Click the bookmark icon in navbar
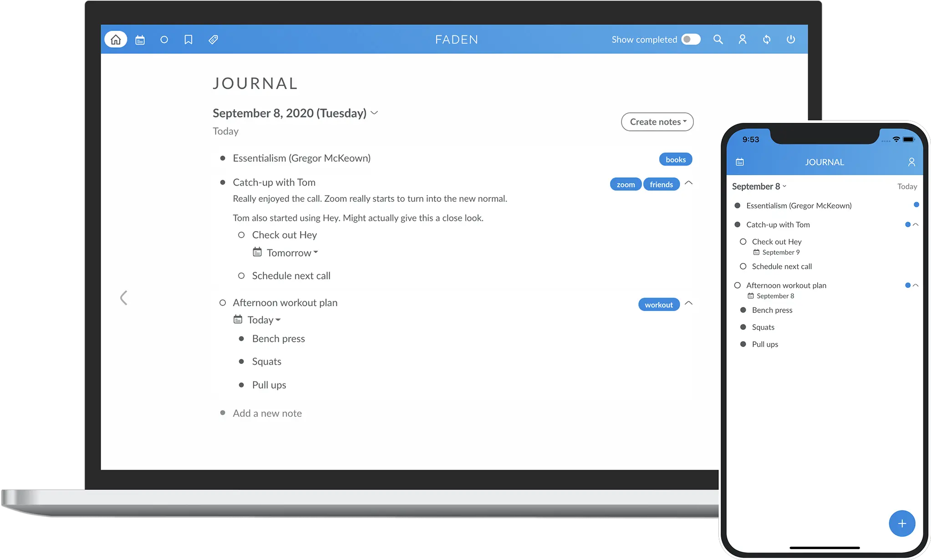Image resolution: width=931 pixels, height=560 pixels. (x=188, y=39)
